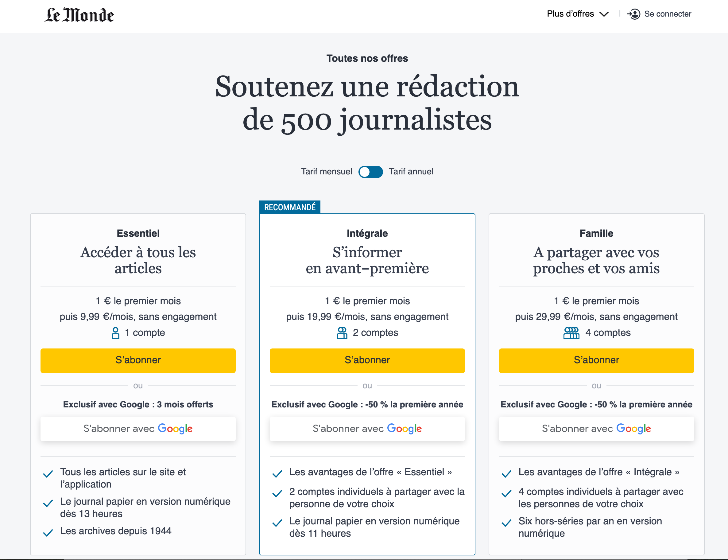This screenshot has width=728, height=560.
Task: Click the two accounts icon under Intégrale
Action: pos(342,333)
